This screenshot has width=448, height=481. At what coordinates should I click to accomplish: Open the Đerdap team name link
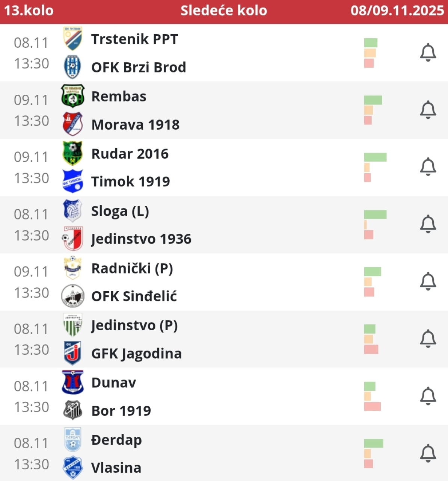pos(116,440)
